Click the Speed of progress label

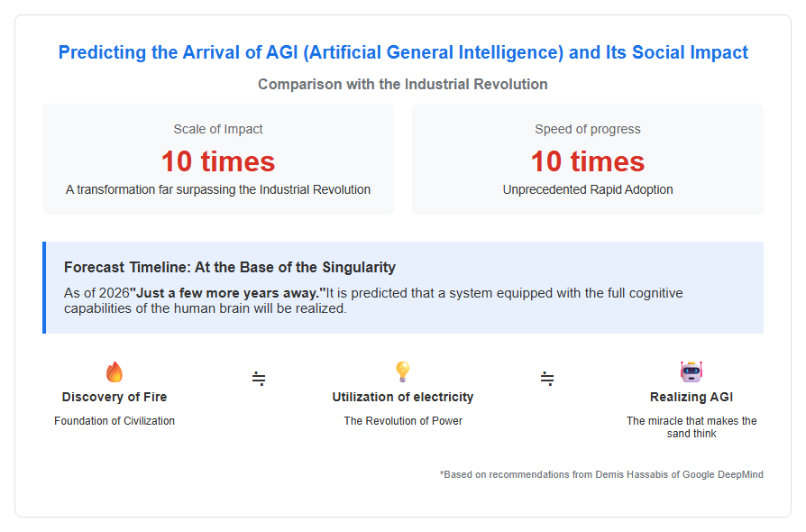tap(588, 129)
